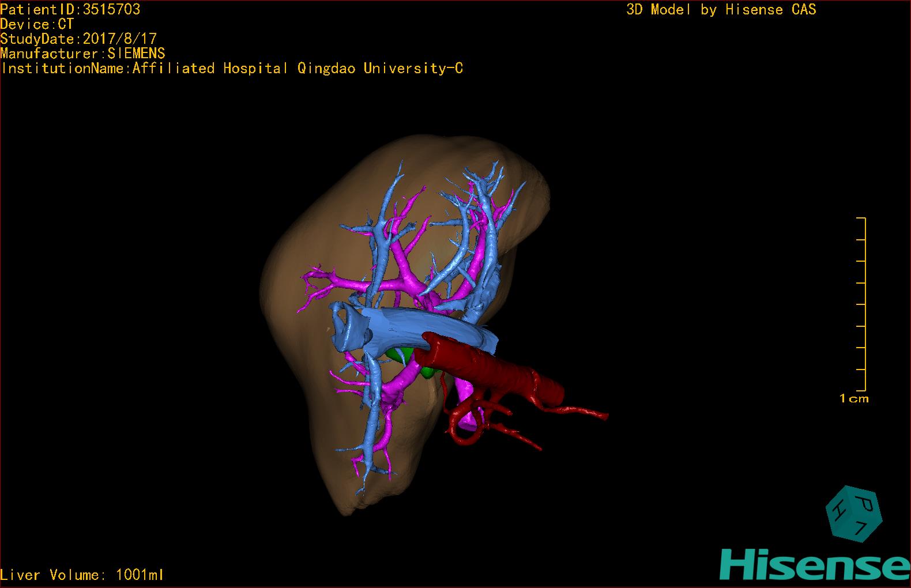Screen dimensions: 911x588
Task: Click the '3D Model by Hisense CAS' title
Action: pyautogui.click(x=721, y=10)
